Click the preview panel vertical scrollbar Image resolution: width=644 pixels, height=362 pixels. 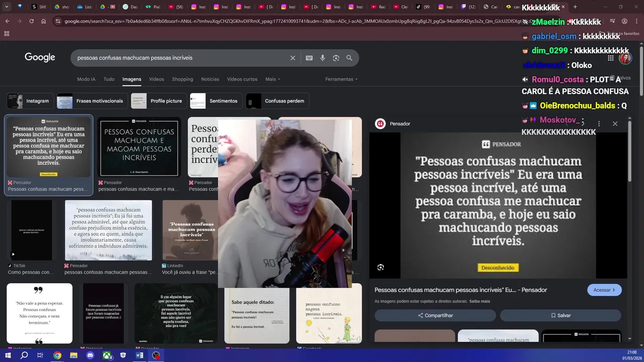point(629,151)
